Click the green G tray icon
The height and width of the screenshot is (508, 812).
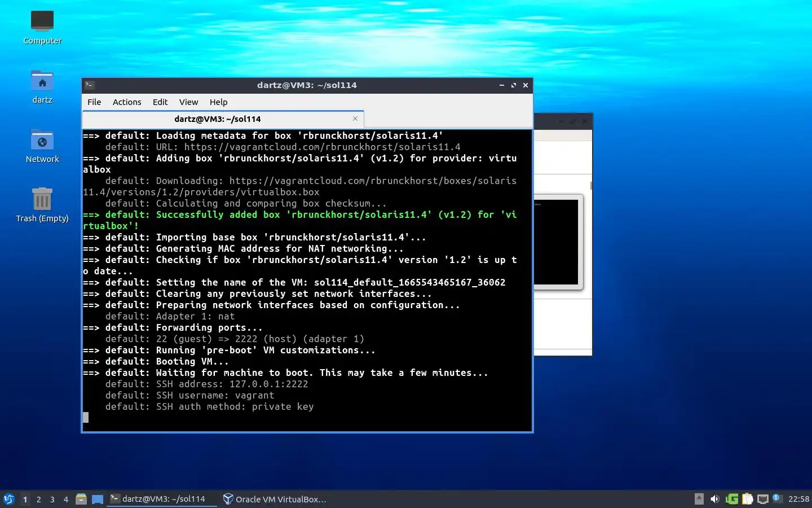coord(732,499)
